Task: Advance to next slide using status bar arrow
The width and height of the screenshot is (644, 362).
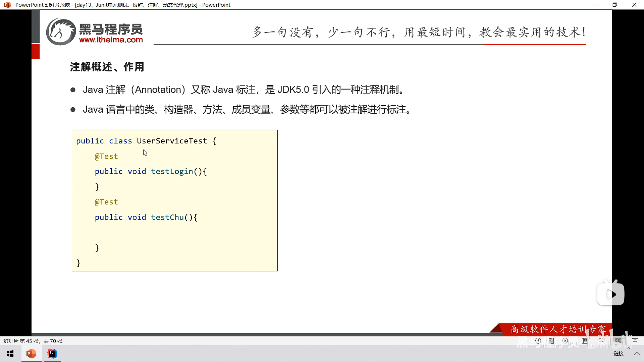Action: [565, 341]
